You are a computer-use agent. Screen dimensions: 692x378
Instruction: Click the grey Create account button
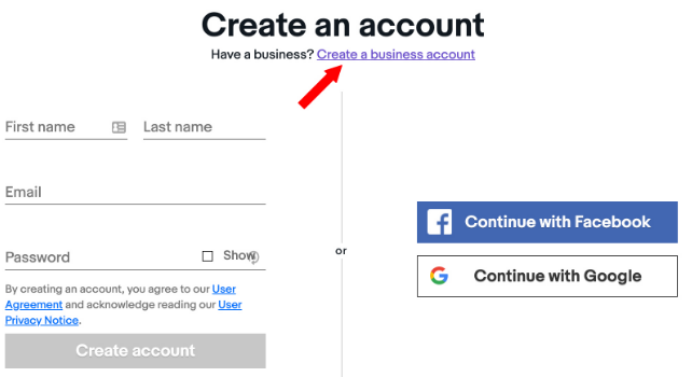135,351
